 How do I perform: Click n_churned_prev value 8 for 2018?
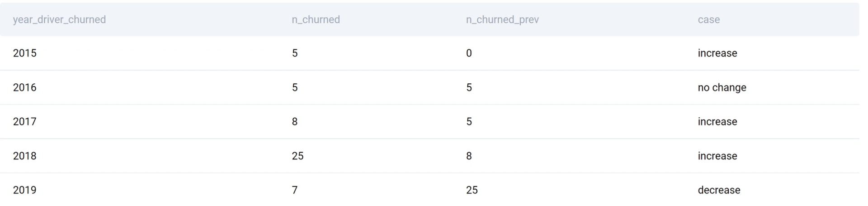(469, 156)
